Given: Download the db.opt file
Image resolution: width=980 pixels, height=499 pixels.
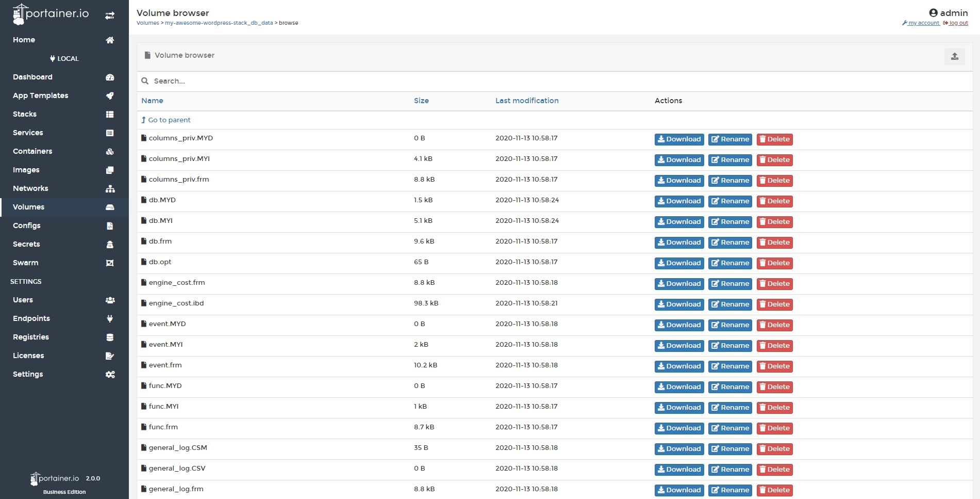Looking at the screenshot, I should 679,263.
